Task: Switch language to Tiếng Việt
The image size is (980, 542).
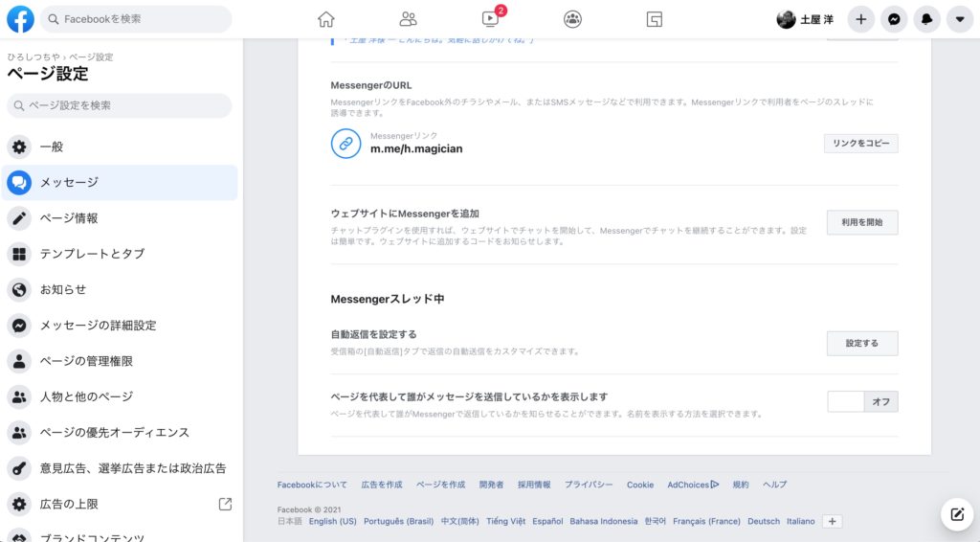Action: tap(505, 521)
